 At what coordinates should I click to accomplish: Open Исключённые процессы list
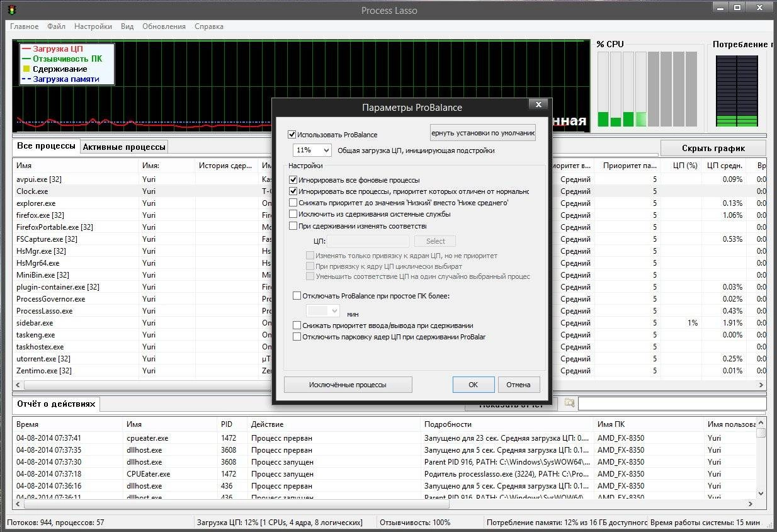click(x=348, y=385)
